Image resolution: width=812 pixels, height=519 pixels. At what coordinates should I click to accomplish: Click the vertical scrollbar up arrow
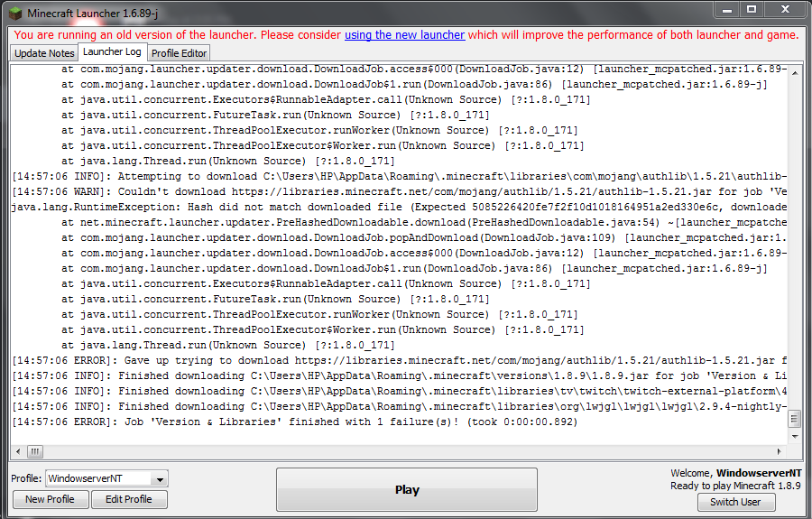794,73
